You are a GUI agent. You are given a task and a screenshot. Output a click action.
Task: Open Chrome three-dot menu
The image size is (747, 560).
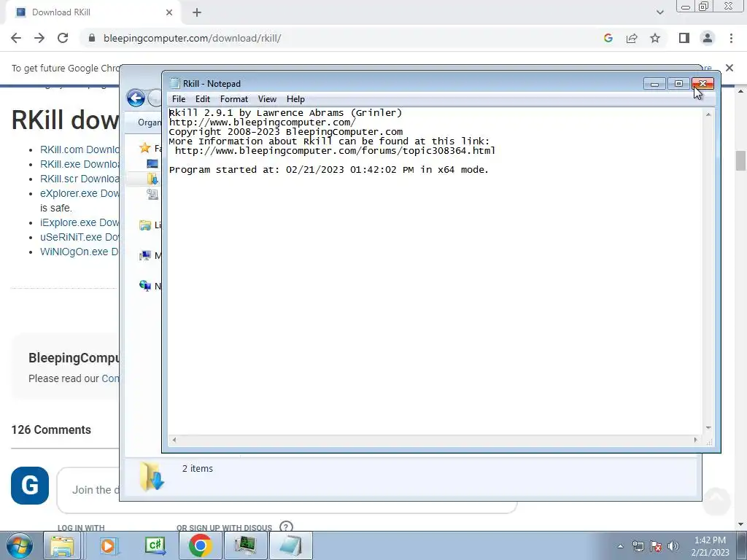[x=731, y=38]
